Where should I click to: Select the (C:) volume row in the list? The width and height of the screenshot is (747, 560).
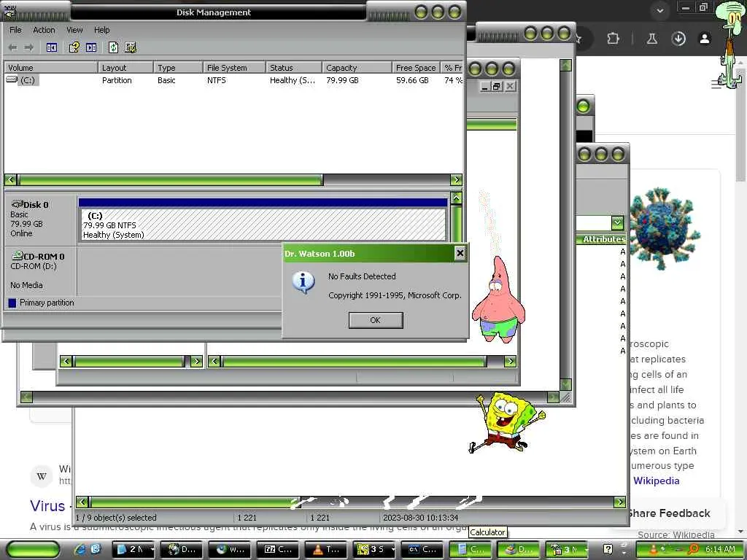tap(233, 80)
